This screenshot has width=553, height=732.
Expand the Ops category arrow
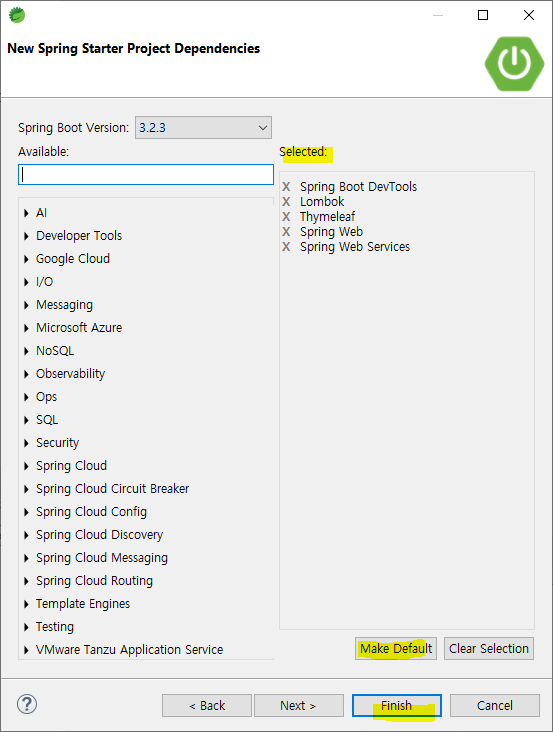click(x=26, y=397)
